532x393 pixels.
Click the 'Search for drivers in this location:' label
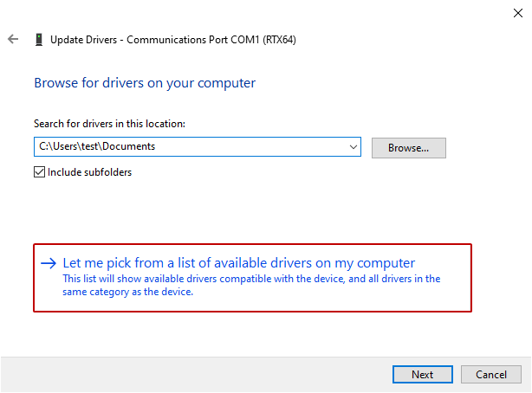[x=109, y=124]
